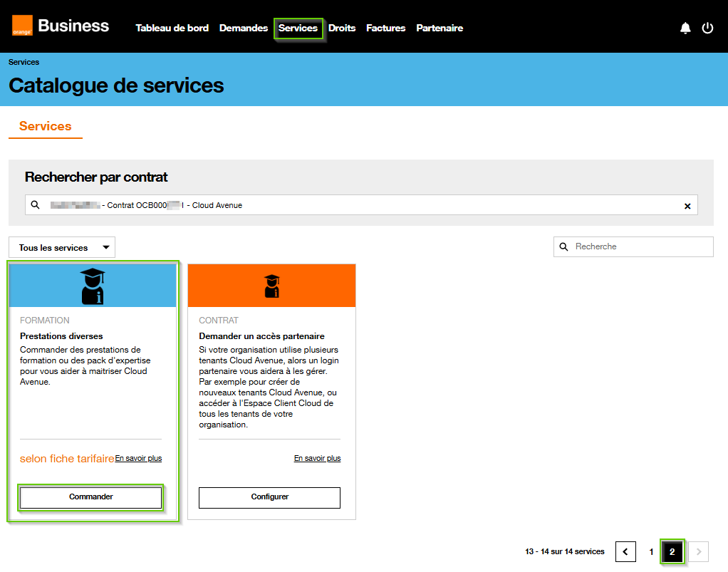Open the Partenaire menu

[440, 28]
